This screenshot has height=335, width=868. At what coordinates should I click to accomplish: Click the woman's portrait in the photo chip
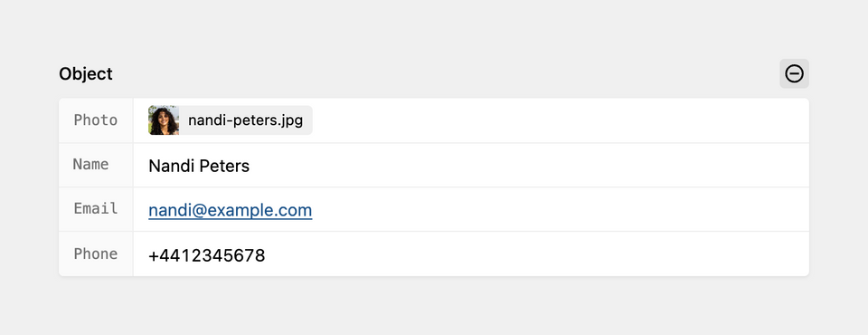164,120
